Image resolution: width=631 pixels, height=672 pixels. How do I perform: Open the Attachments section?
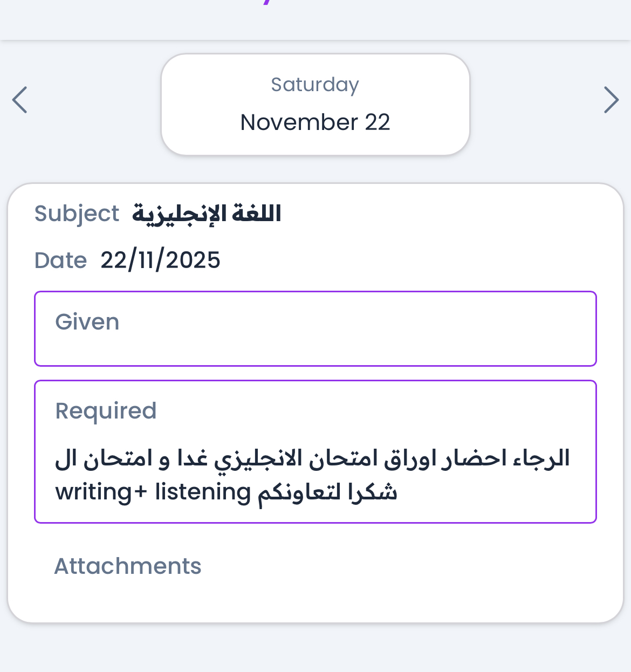click(128, 566)
